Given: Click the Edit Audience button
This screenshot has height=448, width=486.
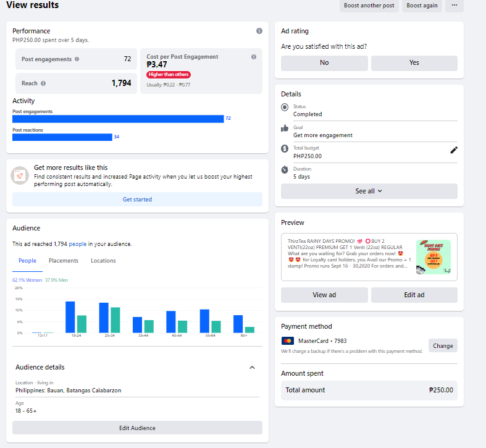Looking at the screenshot, I should click(137, 428).
